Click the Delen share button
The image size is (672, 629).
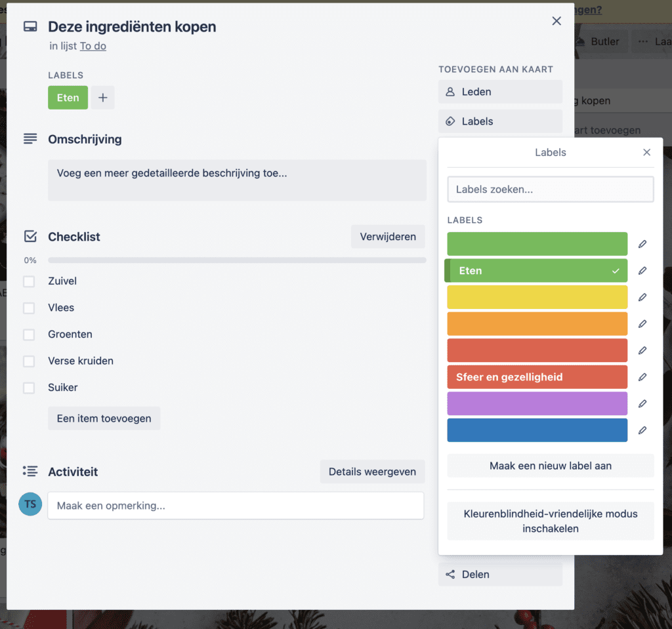(x=500, y=574)
